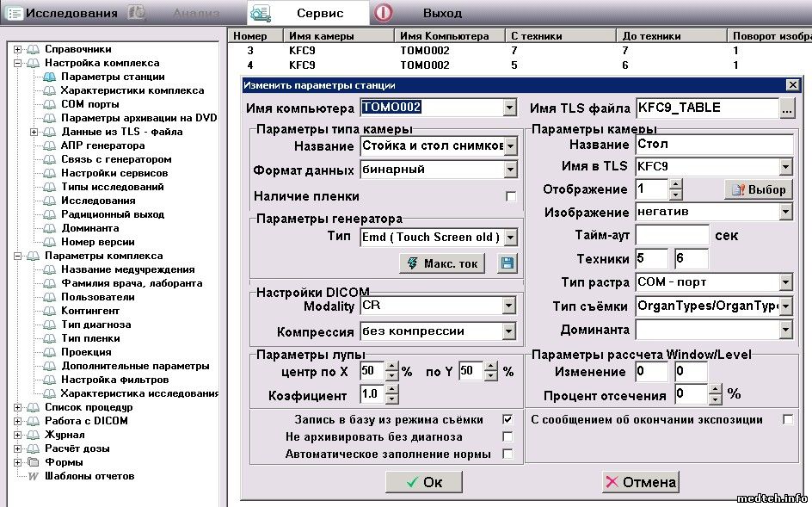This screenshot has width=812, height=507.
Task: Enable the Наличие пленки checkbox
Action: click(x=511, y=197)
